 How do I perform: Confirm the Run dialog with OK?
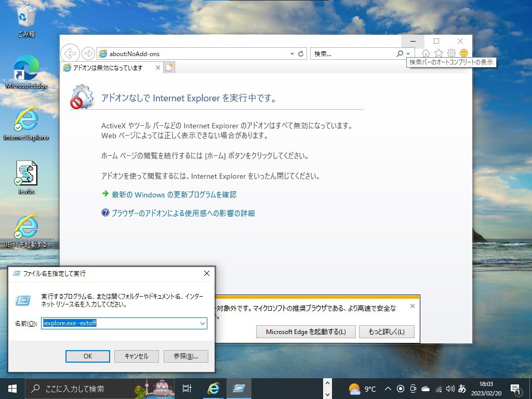point(87,356)
